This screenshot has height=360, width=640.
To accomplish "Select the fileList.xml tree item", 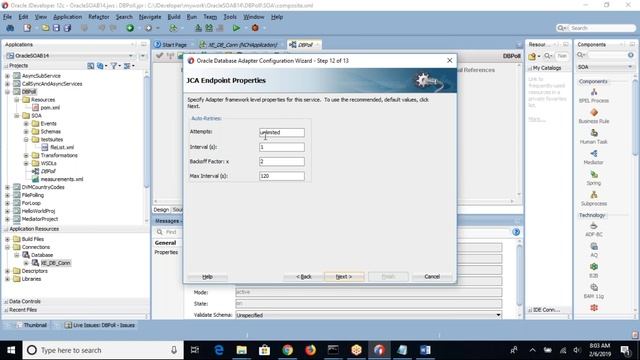I will coord(62,147).
